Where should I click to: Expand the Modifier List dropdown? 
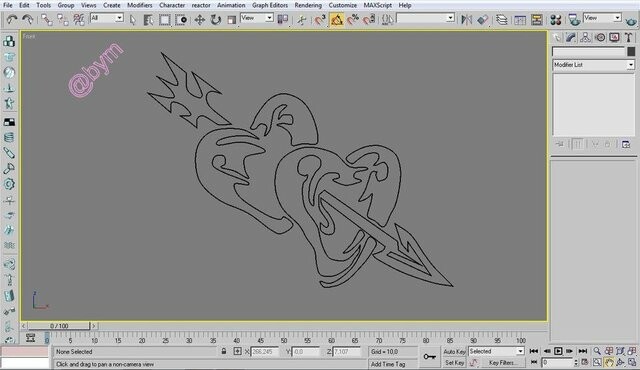click(x=593, y=65)
